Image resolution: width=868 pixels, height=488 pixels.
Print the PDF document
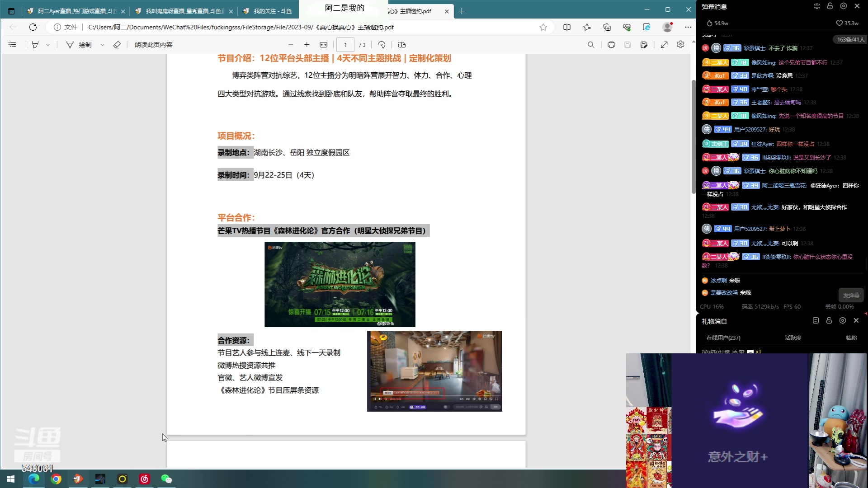[x=611, y=45]
